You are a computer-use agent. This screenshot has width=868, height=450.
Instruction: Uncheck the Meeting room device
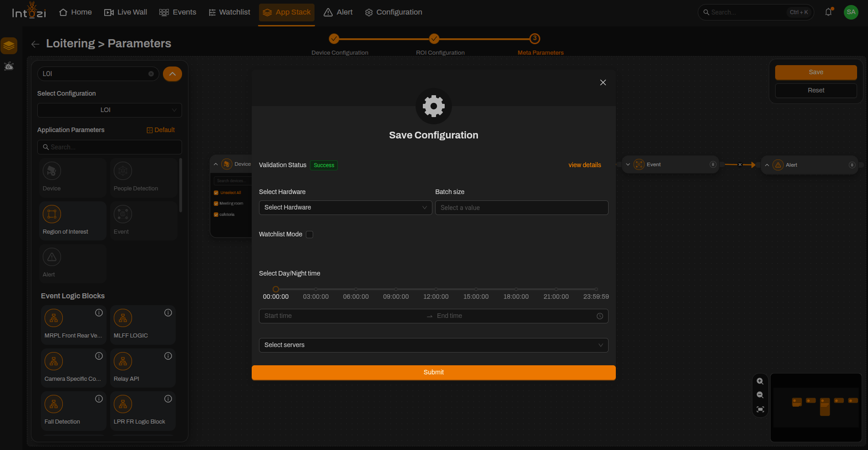[216, 204]
